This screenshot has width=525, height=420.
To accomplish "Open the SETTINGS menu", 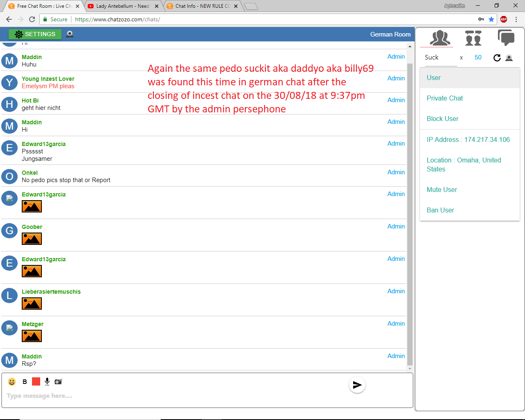I will (35, 34).
